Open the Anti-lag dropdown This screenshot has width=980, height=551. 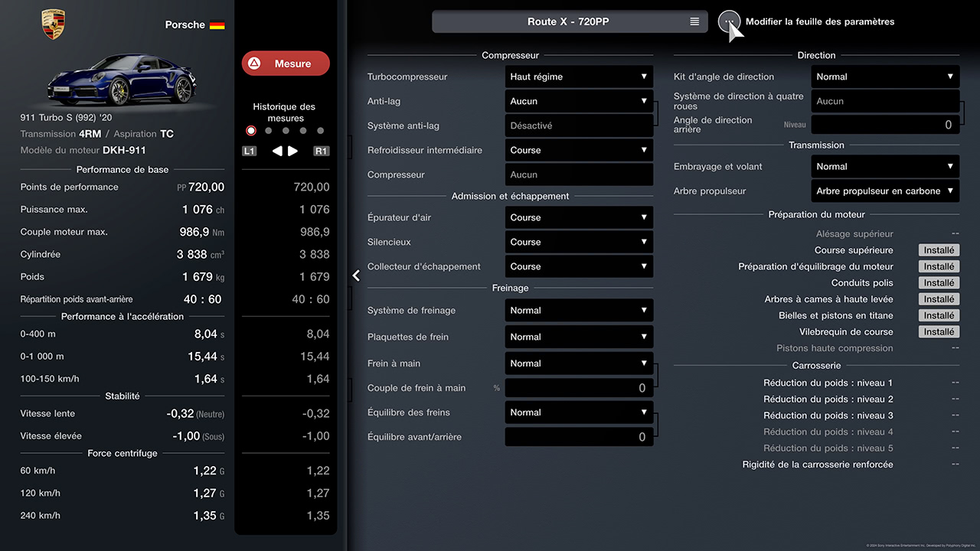pyautogui.click(x=579, y=101)
